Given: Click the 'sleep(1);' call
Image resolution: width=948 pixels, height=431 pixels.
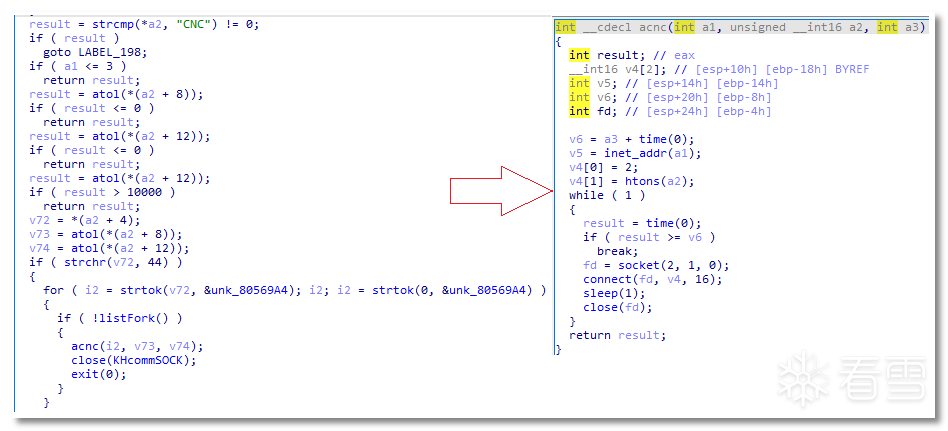Looking at the screenshot, I should [614, 293].
